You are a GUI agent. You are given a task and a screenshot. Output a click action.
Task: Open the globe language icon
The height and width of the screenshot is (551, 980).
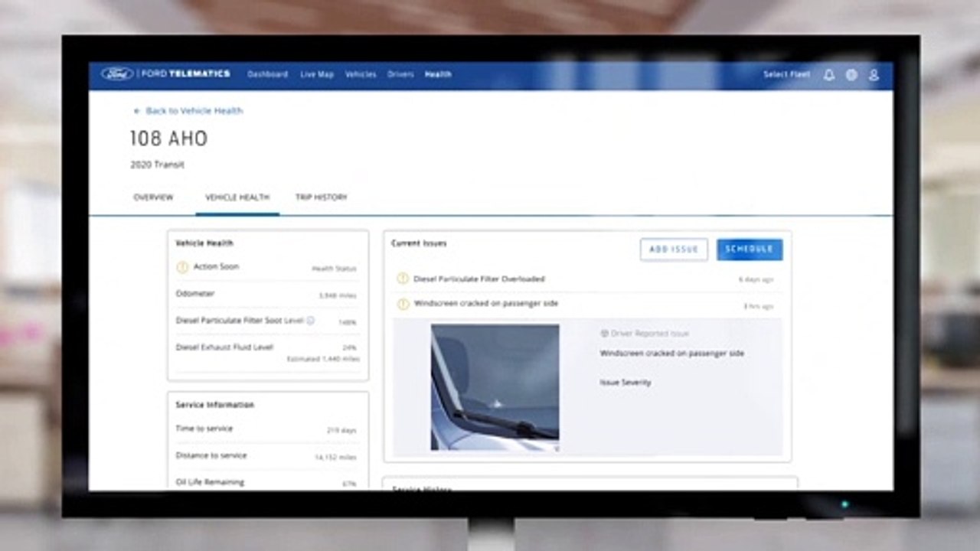pyautogui.click(x=851, y=75)
